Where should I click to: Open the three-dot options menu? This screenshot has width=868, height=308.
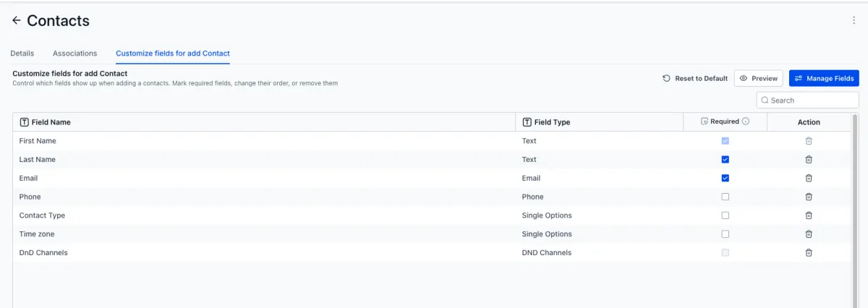point(854,21)
